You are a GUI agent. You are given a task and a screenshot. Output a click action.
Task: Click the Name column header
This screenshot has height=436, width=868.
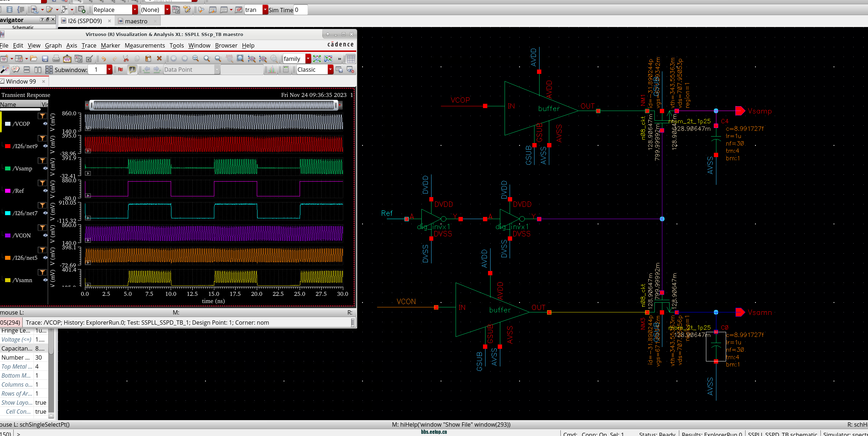[20, 104]
